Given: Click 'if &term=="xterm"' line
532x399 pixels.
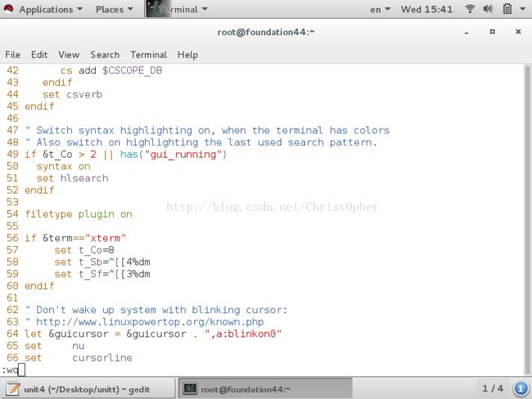Looking at the screenshot, I should pos(75,238).
